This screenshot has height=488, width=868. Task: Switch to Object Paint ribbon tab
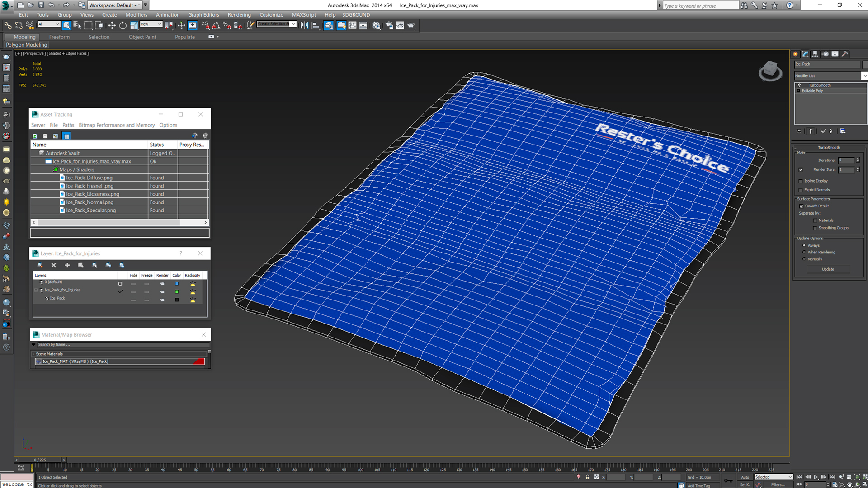point(142,37)
